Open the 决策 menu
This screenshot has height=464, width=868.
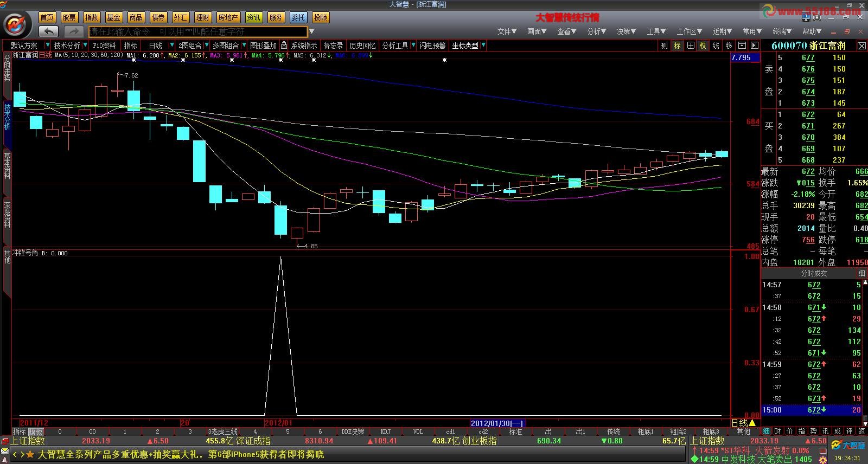[626, 31]
